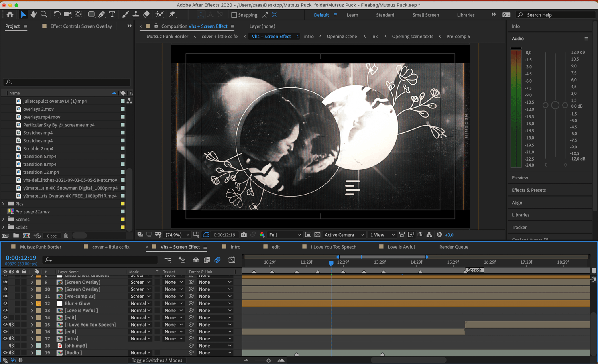Select the Hand tool
This screenshot has width=598, height=364.
33,14
